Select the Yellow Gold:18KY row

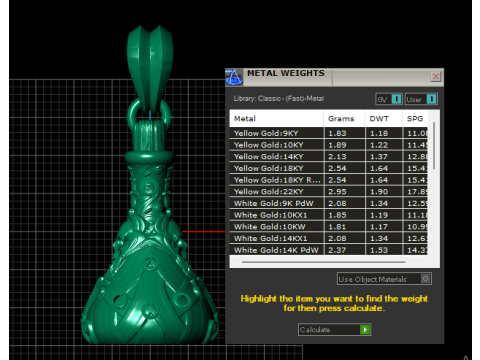[328, 168]
